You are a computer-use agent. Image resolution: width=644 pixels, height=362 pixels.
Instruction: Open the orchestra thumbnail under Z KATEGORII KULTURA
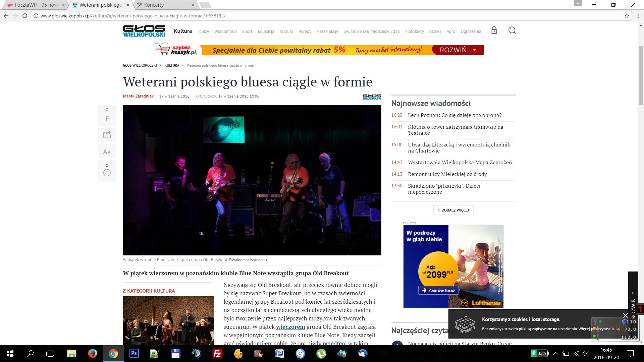tap(168, 321)
